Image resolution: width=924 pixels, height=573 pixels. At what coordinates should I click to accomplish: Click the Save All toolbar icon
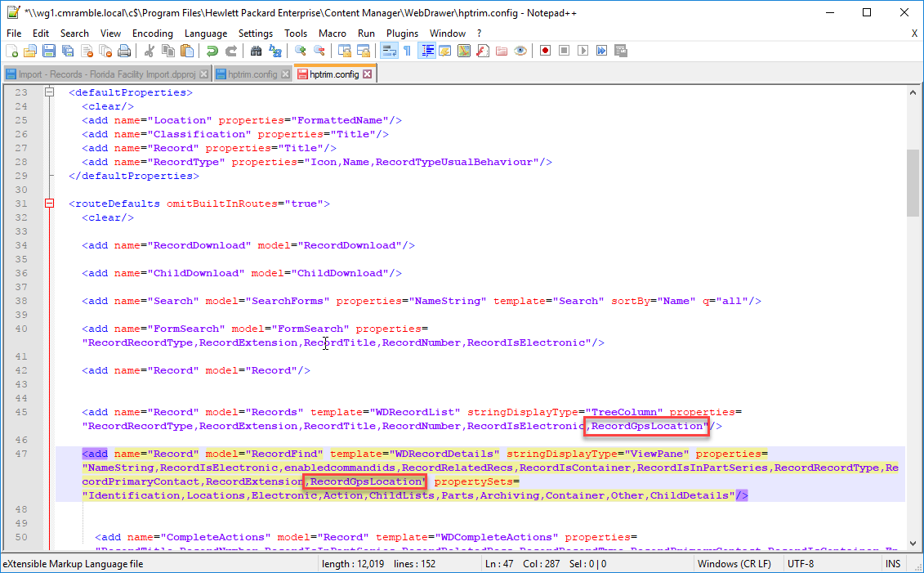click(x=68, y=51)
